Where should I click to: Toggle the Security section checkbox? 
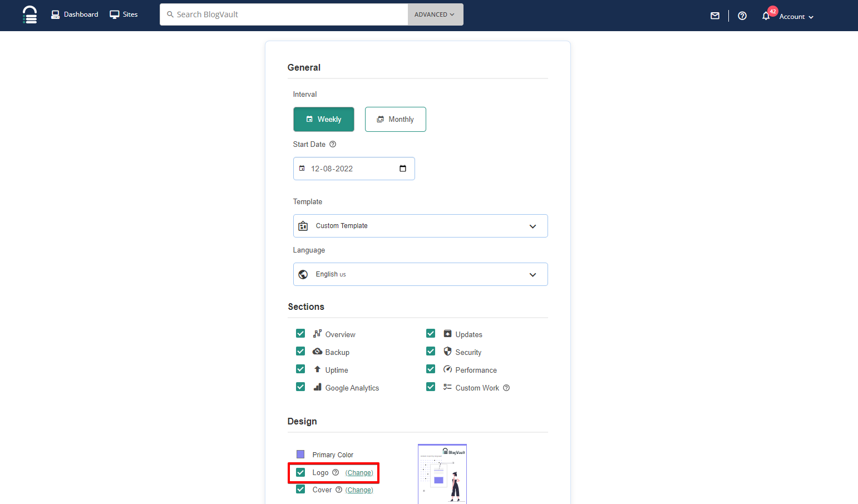431,352
